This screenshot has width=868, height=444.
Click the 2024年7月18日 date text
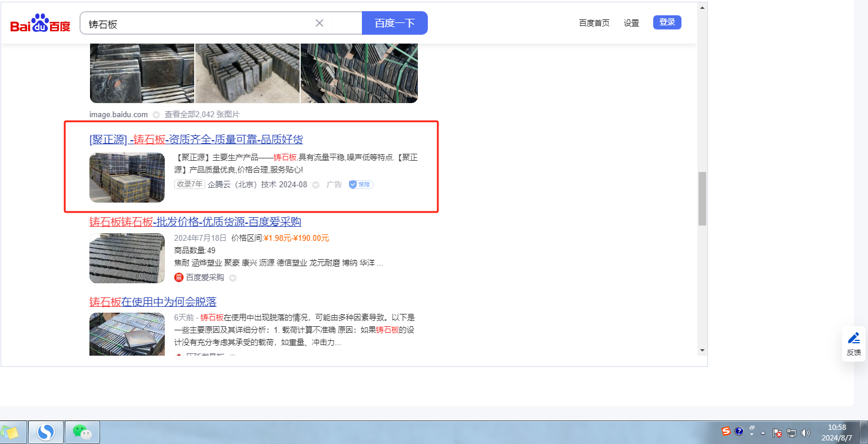click(200, 238)
